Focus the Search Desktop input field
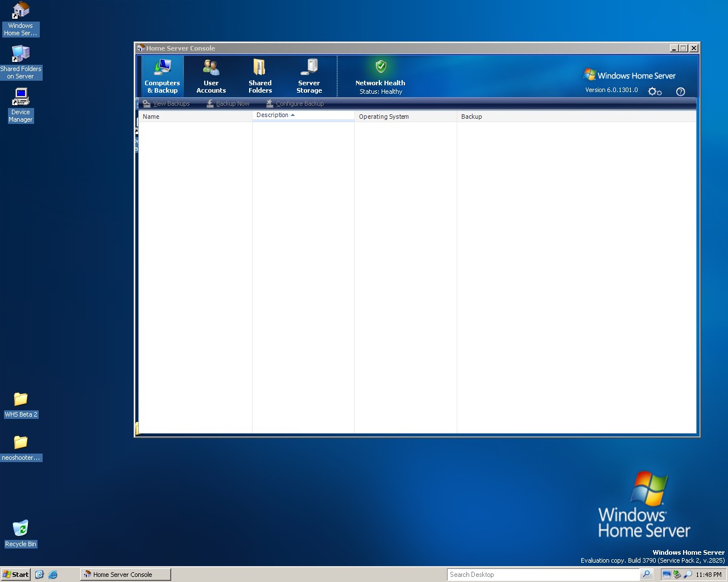The image size is (728, 582). (543, 575)
